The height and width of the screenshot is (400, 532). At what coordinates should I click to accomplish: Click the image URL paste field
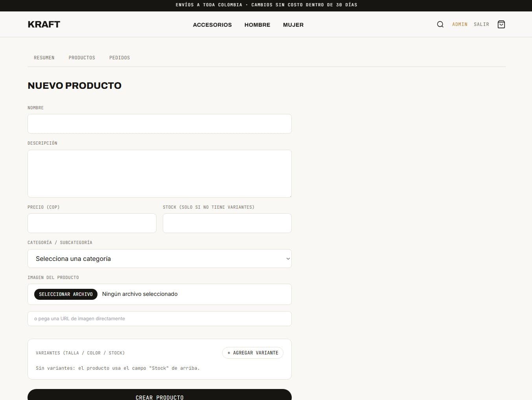(160, 319)
